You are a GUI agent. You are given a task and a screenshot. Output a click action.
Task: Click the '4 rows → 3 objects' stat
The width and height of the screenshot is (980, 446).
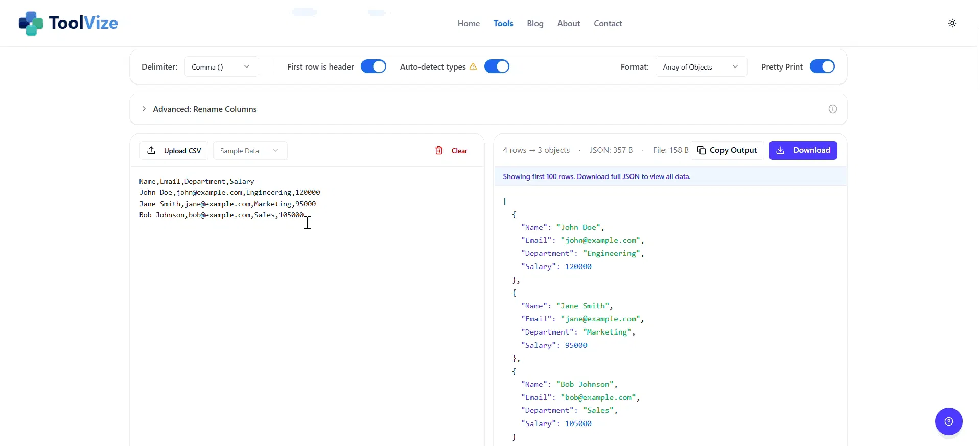click(x=536, y=150)
